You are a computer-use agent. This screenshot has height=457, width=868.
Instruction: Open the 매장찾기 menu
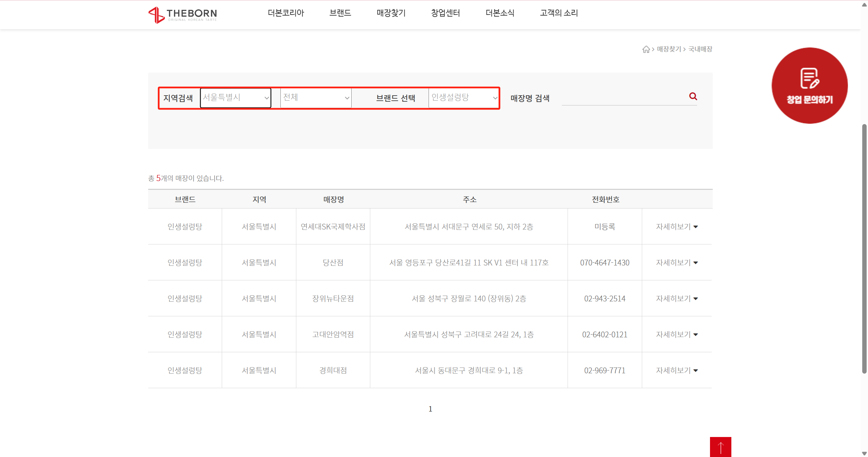pyautogui.click(x=391, y=13)
